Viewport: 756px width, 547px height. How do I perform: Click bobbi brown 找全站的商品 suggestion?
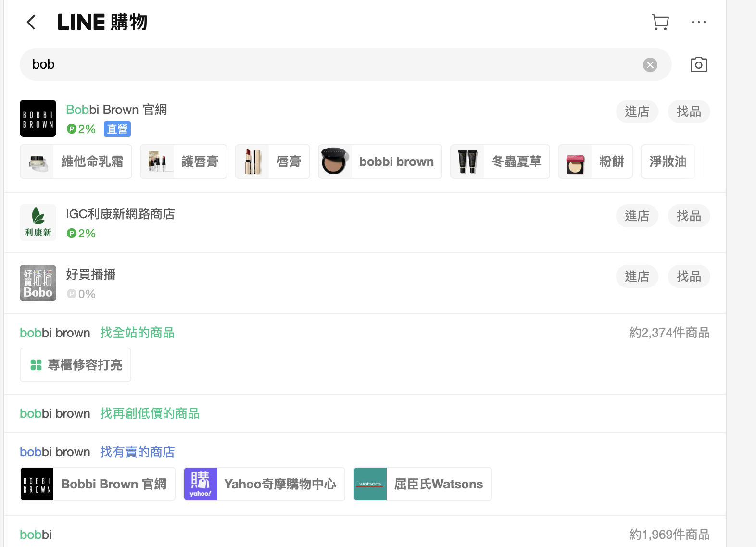click(97, 333)
